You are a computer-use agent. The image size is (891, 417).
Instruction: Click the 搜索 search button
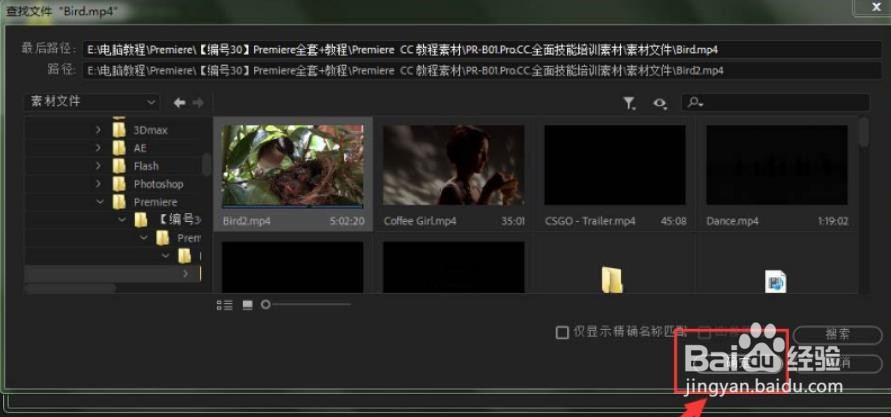pos(837,335)
